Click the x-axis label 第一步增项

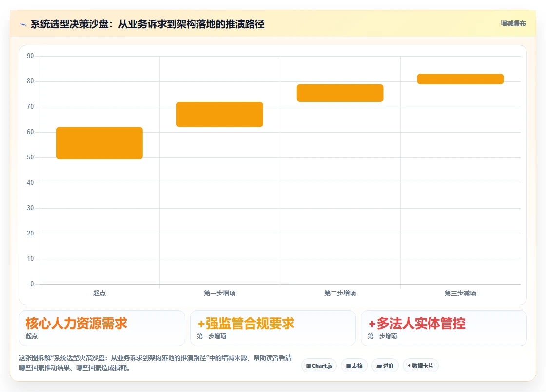220,293
